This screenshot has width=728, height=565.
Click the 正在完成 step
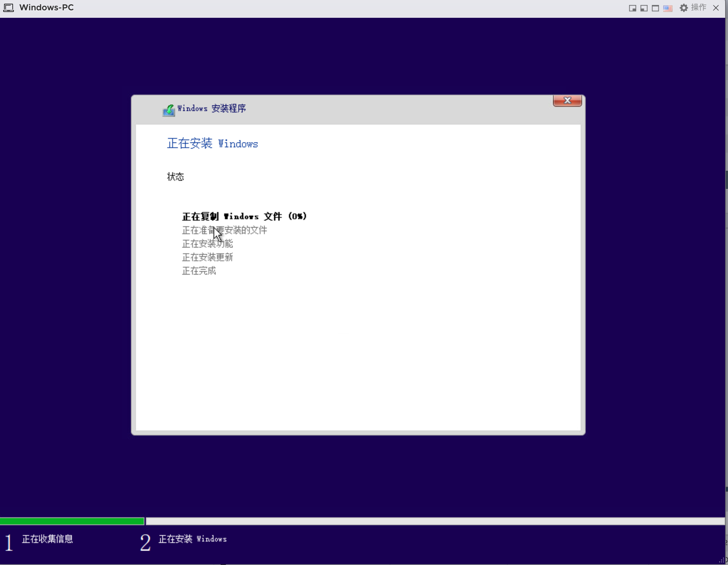tap(199, 271)
